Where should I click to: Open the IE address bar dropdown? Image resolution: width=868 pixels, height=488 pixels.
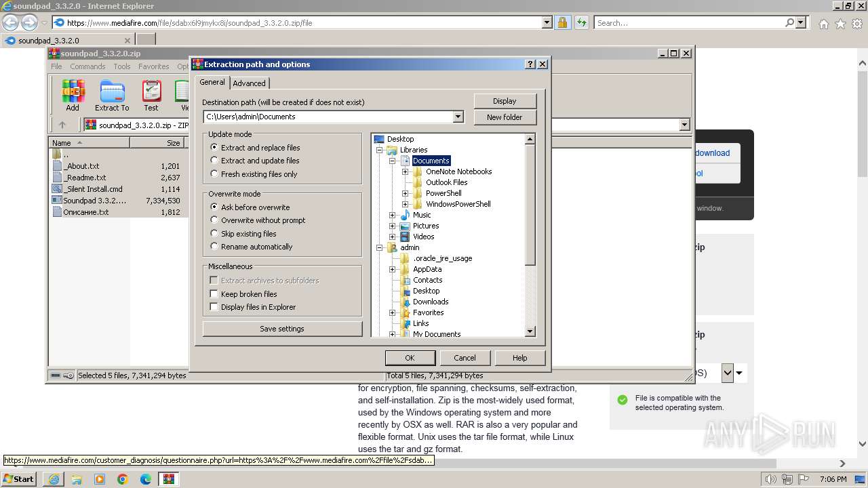click(x=547, y=22)
